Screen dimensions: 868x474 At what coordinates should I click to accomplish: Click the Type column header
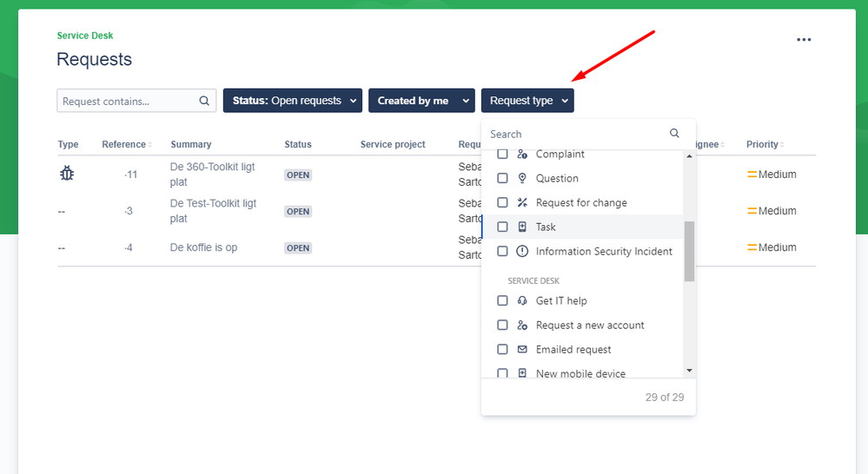click(68, 144)
